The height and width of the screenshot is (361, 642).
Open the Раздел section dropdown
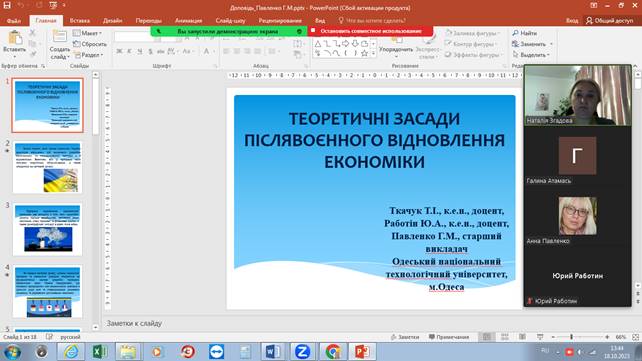(89, 54)
